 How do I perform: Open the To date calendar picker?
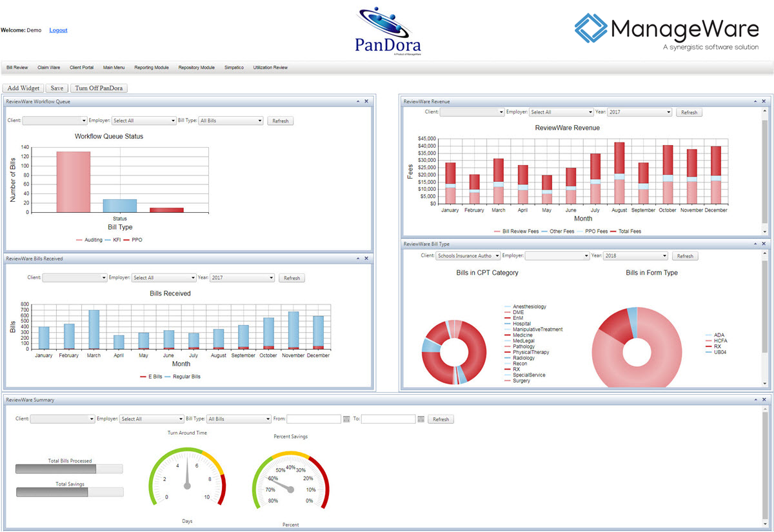point(421,419)
